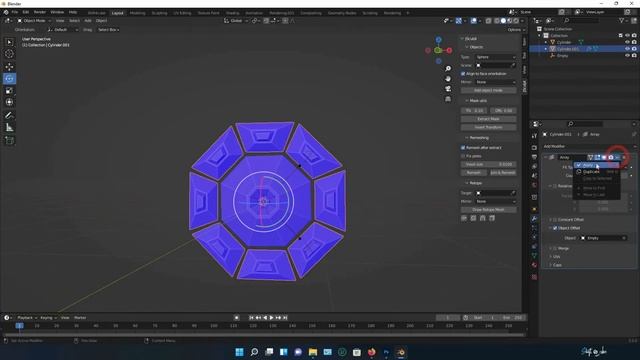Collapse the Mask utils section
Viewport: 640px width, 360px height.
pos(476,100)
